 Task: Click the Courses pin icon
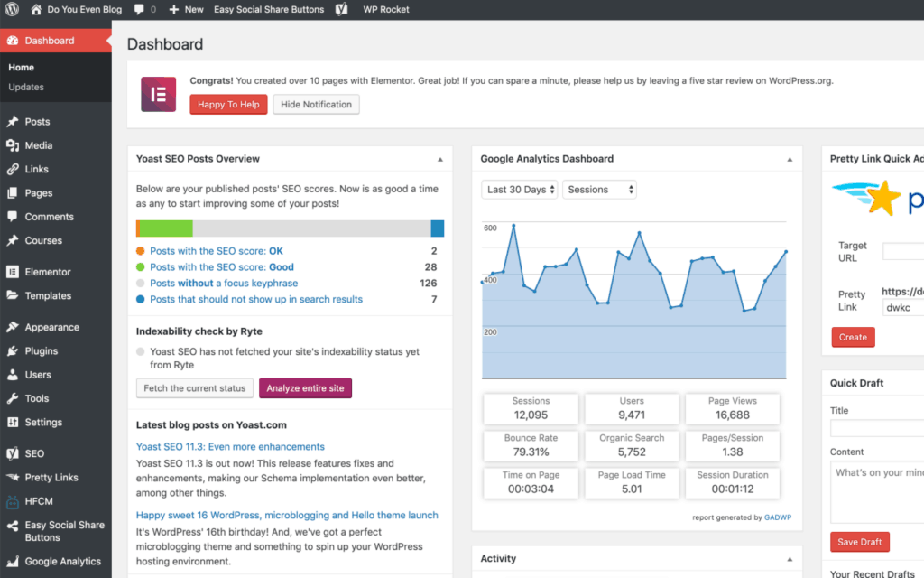[13, 240]
